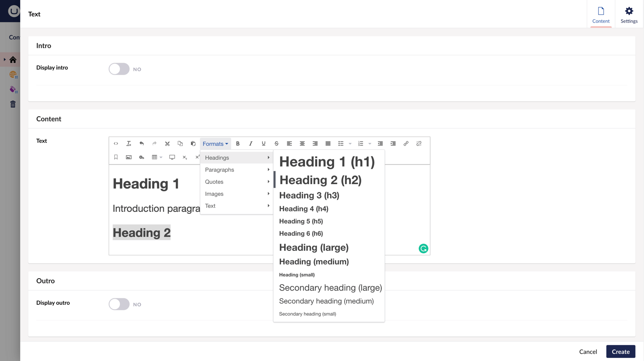Expand the bullet list style dropdown arrow
644x361 pixels.
pos(350,144)
